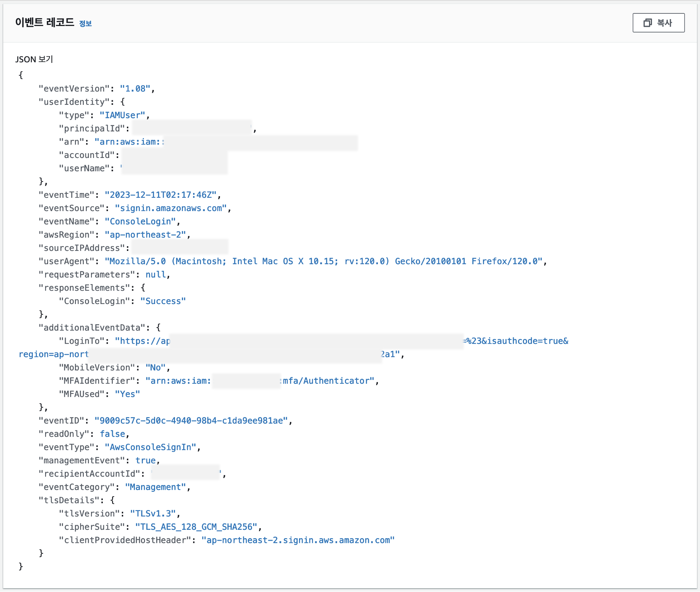Image resolution: width=700 pixels, height=592 pixels.
Task: Click the eventTime timestamp value
Action: coord(161,195)
